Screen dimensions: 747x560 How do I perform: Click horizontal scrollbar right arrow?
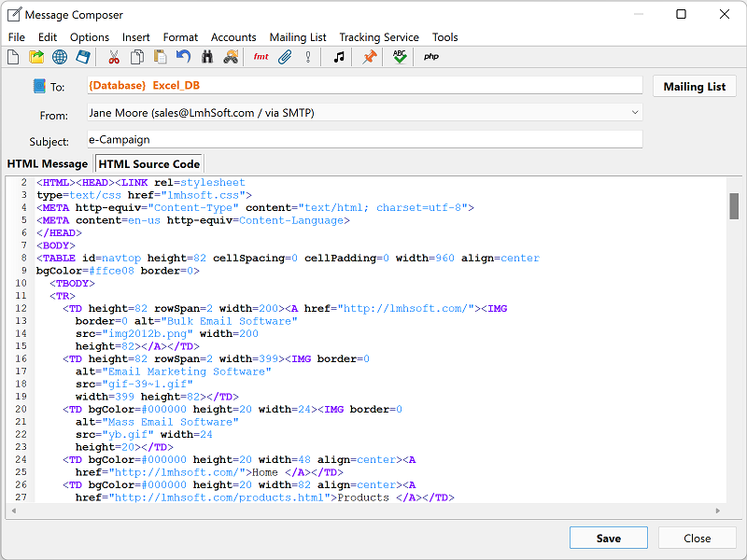click(x=718, y=511)
